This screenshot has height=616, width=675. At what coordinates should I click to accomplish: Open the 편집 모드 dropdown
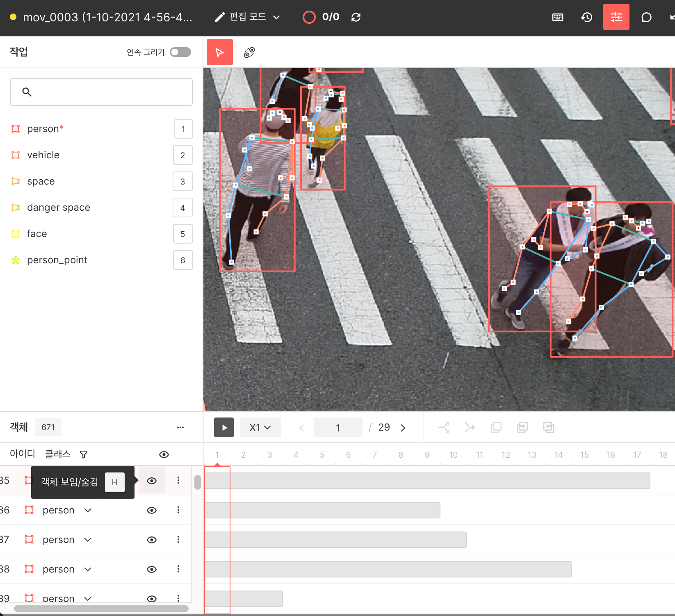tap(248, 17)
